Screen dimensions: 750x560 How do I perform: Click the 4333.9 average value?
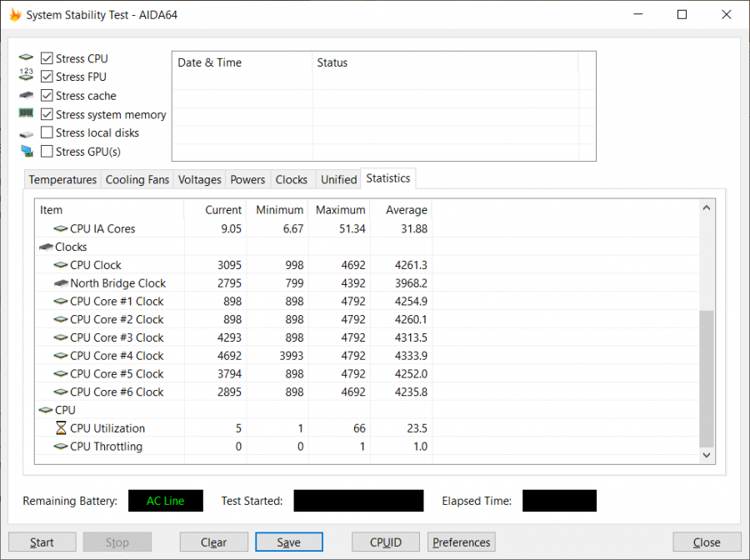click(411, 356)
